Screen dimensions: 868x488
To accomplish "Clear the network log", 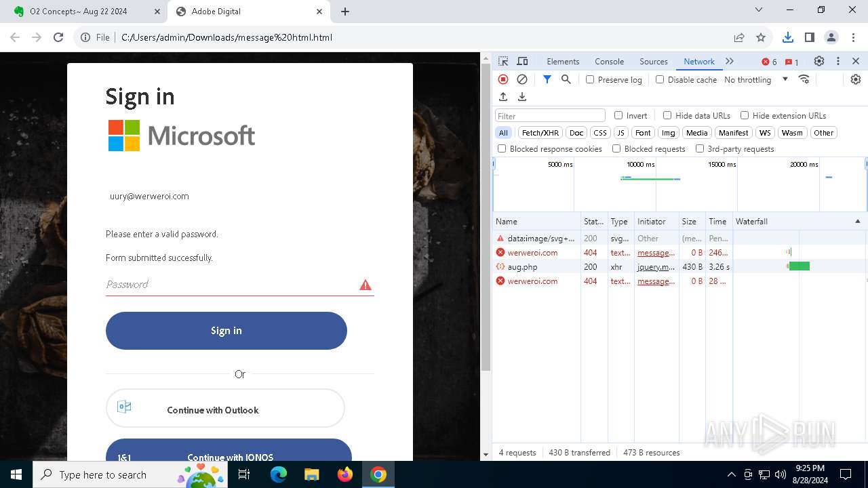I will pyautogui.click(x=522, y=79).
